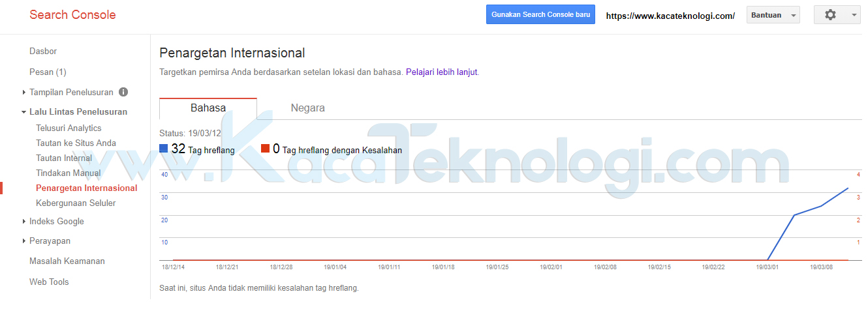Open Telusuri Analytics report
Viewport: 868px width, 309px height.
point(69,128)
